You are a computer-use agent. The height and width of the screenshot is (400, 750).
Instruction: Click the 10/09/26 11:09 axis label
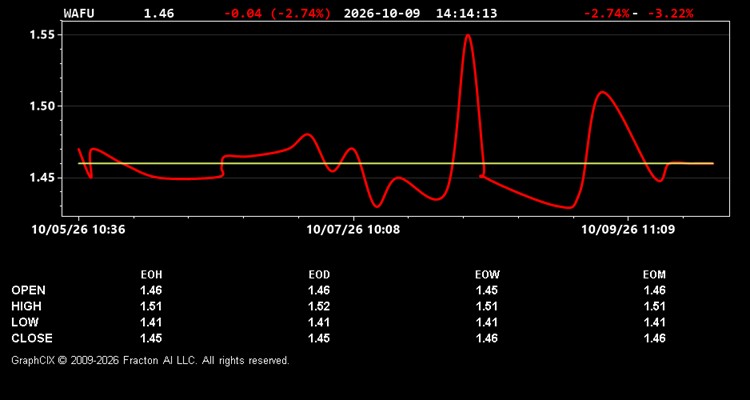pyautogui.click(x=629, y=230)
